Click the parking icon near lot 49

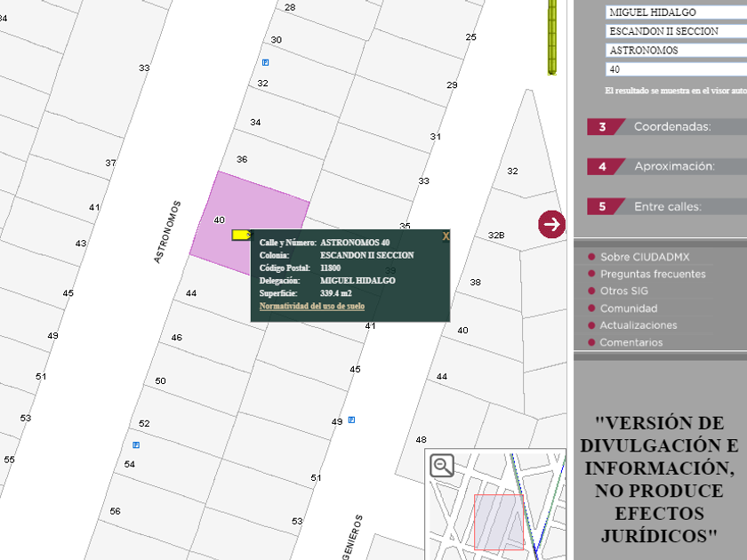tap(351, 420)
